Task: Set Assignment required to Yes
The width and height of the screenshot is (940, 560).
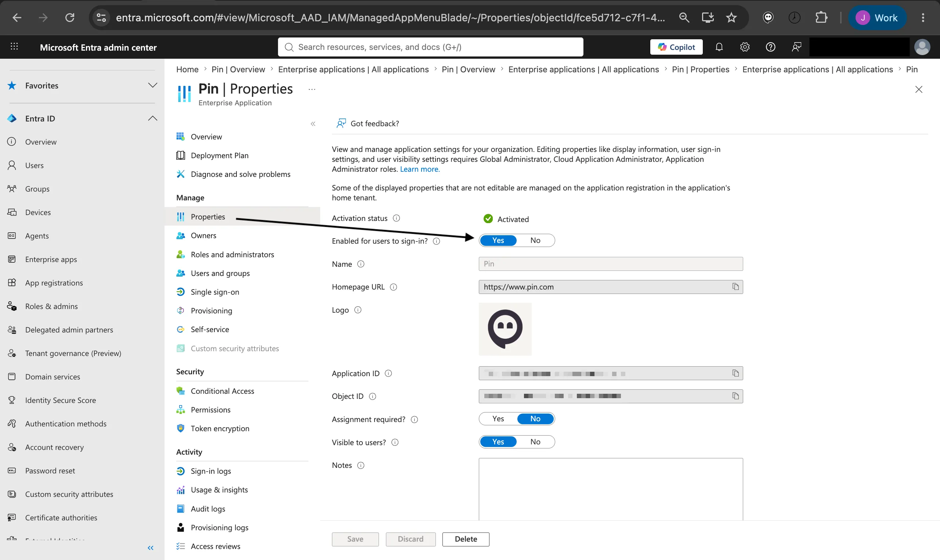Action: [498, 419]
